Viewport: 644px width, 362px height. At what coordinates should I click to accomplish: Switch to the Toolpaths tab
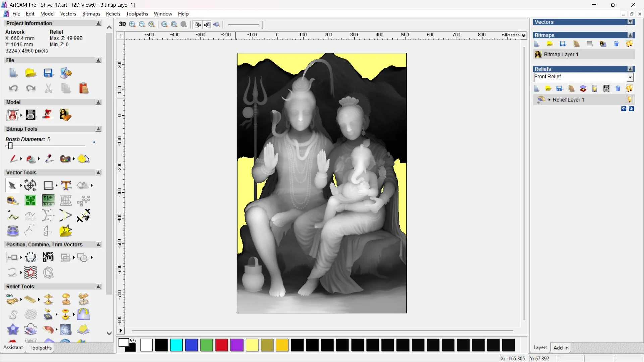tap(40, 348)
